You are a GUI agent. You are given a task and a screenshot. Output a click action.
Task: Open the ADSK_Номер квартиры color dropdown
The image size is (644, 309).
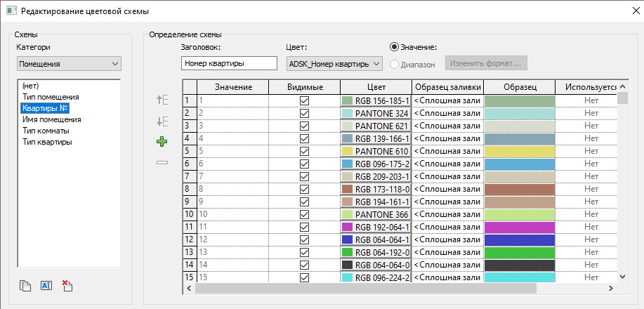pos(334,64)
